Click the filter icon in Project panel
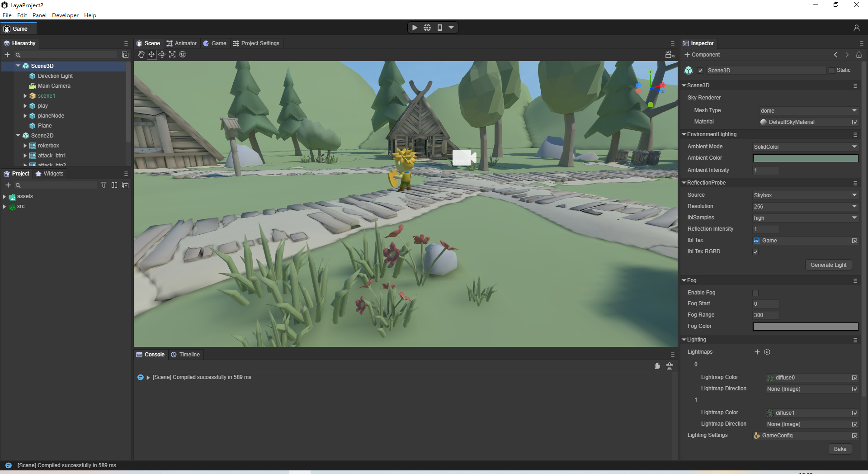The width and height of the screenshot is (868, 474). [x=104, y=185]
